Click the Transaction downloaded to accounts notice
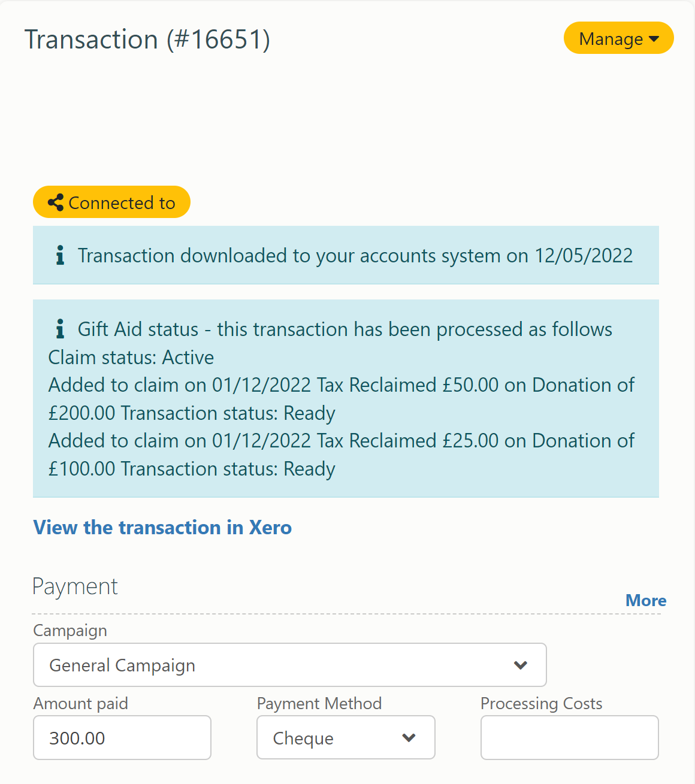The width and height of the screenshot is (695, 784). [x=346, y=255]
